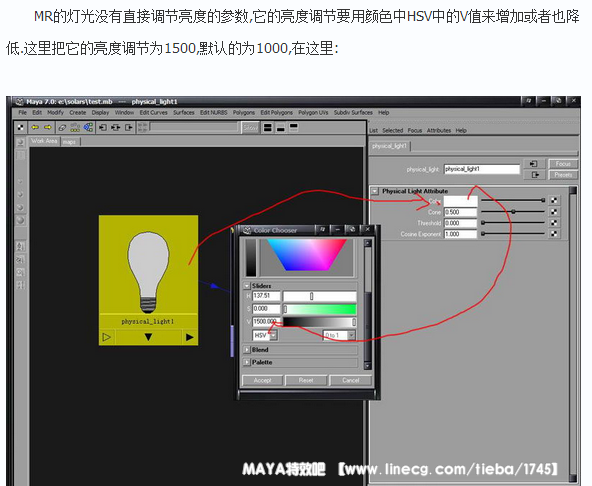This screenshot has width=592, height=486.
Task: Click the Reset button
Action: pyautogui.click(x=306, y=380)
